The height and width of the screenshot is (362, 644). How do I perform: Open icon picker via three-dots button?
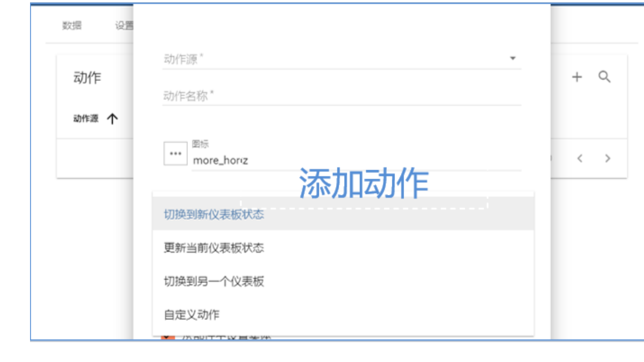175,154
